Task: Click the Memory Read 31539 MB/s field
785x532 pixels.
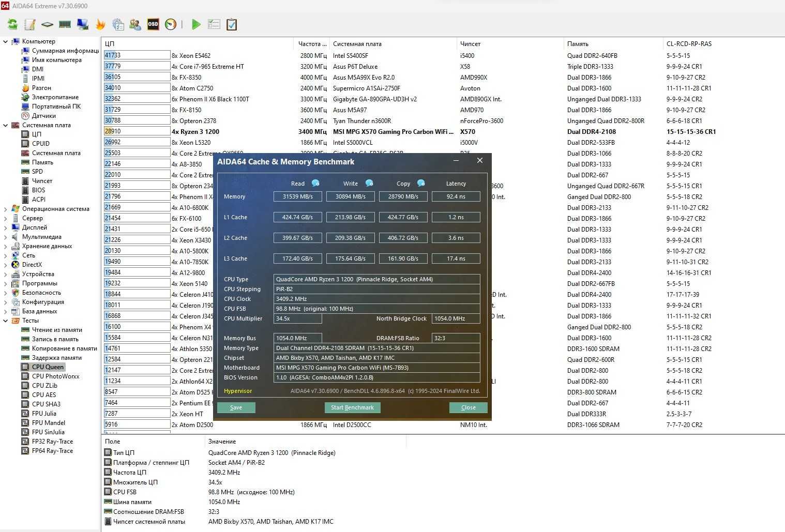Action: pyautogui.click(x=297, y=196)
